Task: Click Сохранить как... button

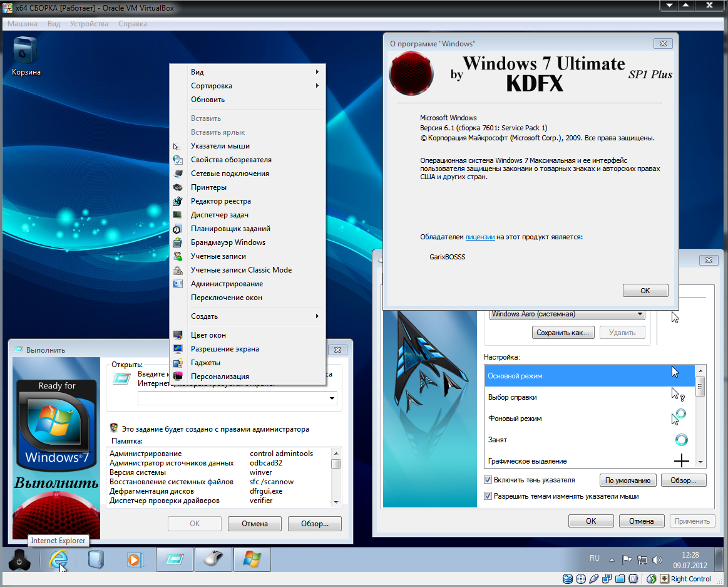Action: pos(563,332)
